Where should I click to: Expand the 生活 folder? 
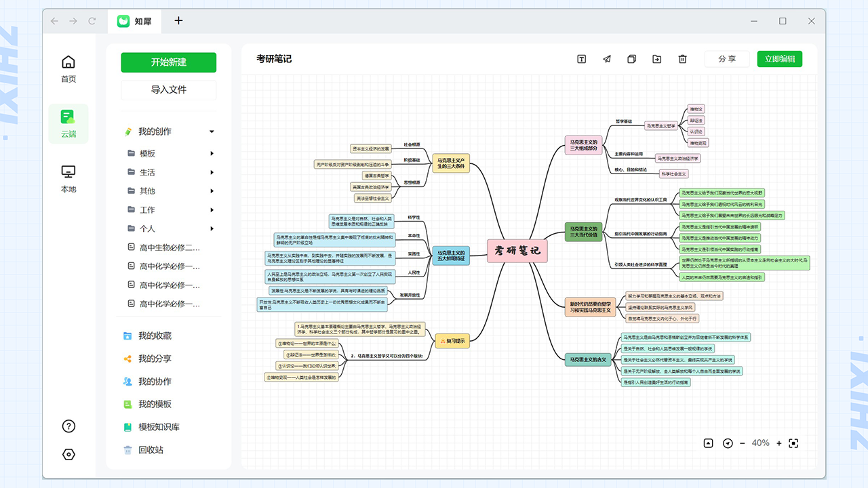[212, 172]
